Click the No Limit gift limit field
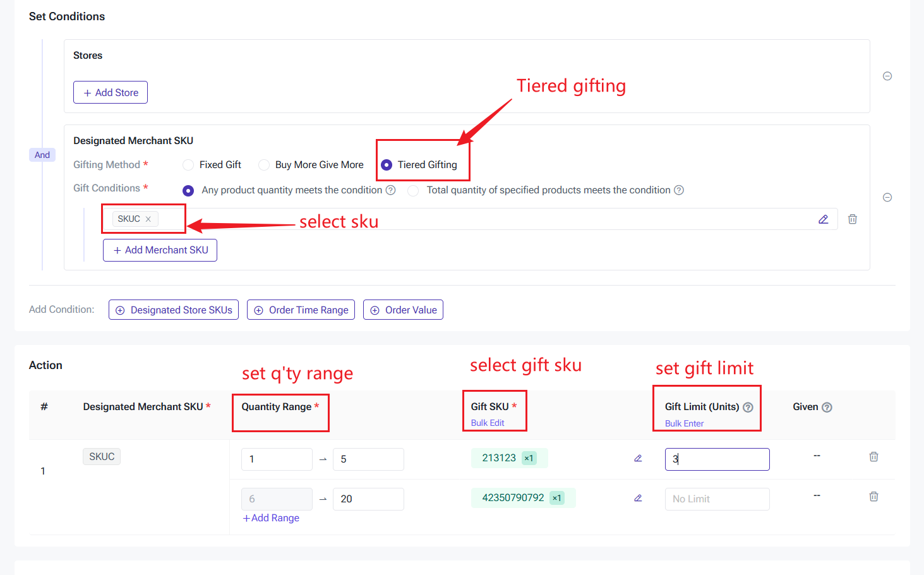 [717, 499]
